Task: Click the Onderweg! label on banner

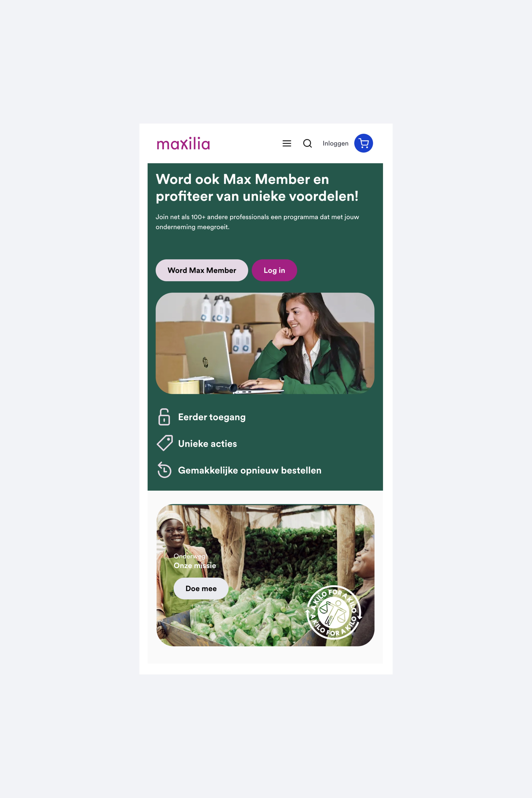Action: tap(190, 556)
